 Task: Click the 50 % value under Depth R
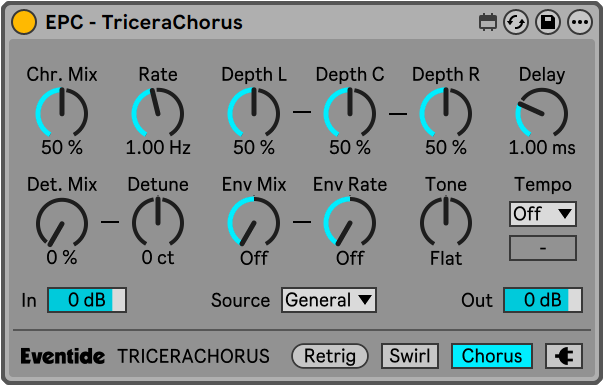pos(446,148)
